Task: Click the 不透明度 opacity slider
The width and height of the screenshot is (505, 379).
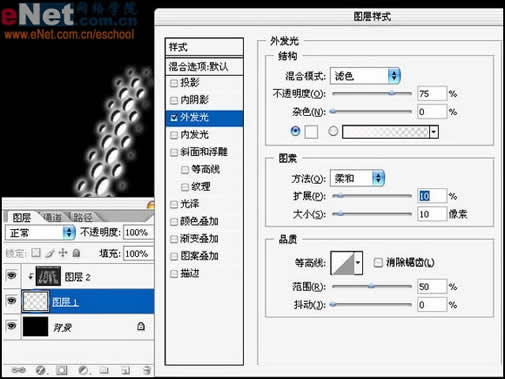Action: [x=372, y=94]
